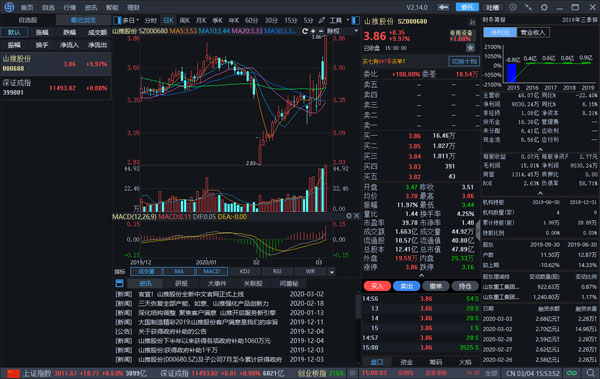
Task: Open 行情 menu
Action: pos(70,7)
